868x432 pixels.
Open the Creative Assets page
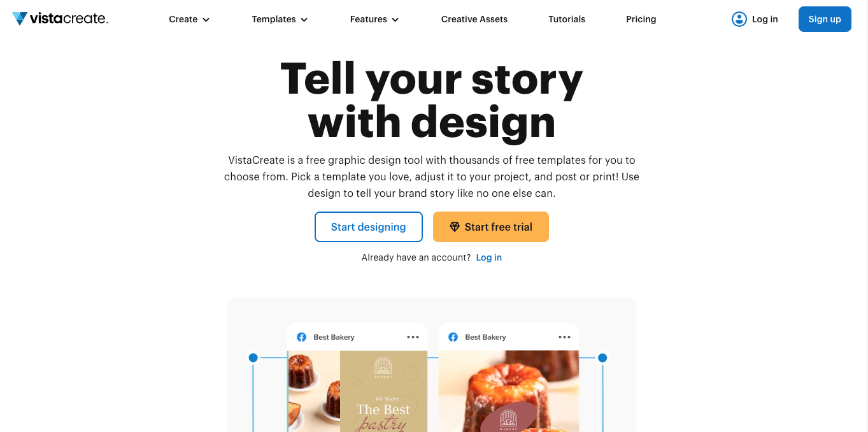(474, 19)
